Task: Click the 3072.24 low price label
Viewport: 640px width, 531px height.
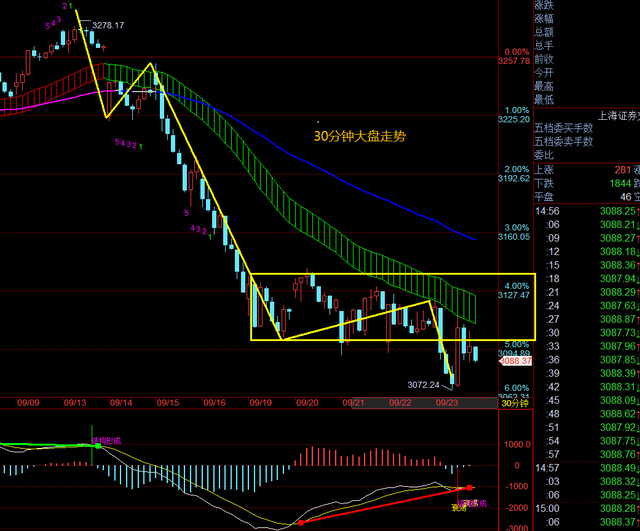Action: coord(423,385)
